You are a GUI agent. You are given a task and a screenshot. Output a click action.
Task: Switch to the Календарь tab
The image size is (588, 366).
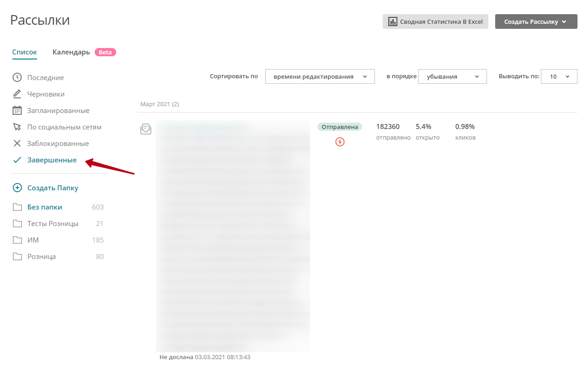[71, 52]
